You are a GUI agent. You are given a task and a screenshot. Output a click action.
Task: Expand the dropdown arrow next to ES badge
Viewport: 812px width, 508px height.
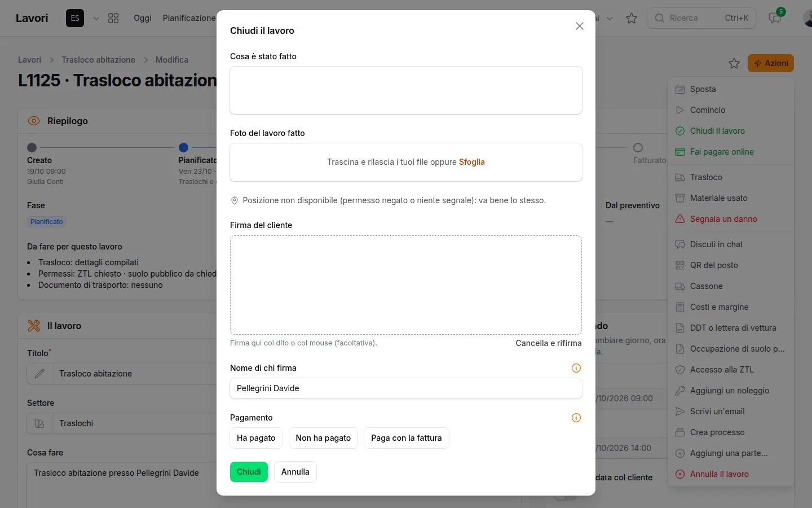(x=96, y=18)
